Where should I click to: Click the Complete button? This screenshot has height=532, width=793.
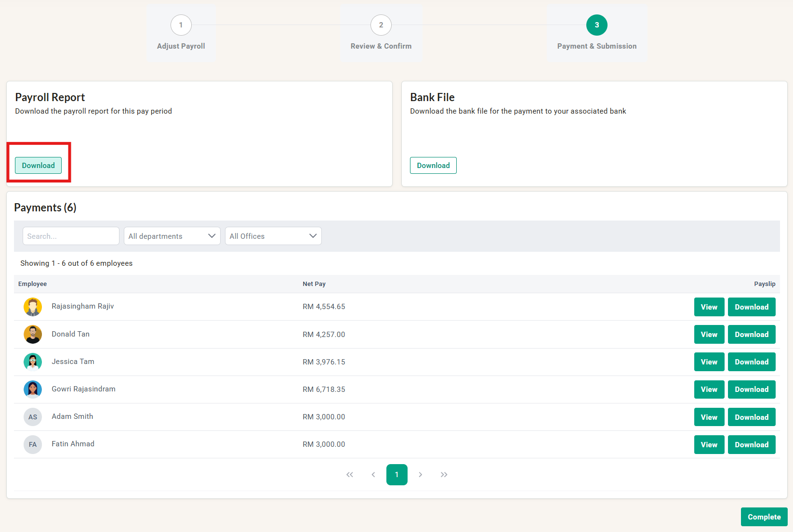(x=764, y=517)
